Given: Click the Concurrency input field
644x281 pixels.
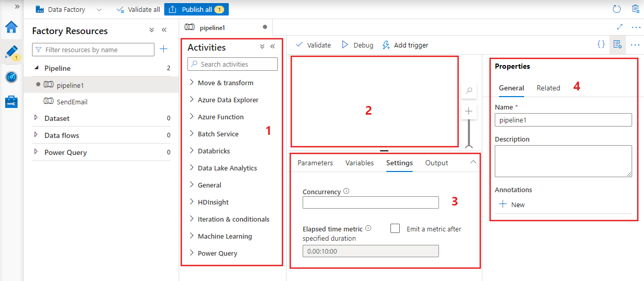Looking at the screenshot, I should tap(370, 202).
